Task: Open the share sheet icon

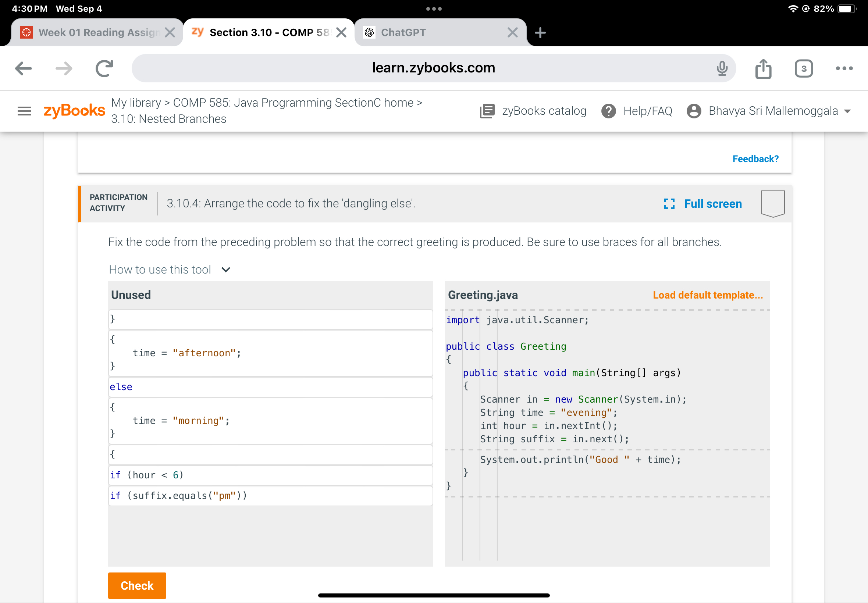Action: 763,68
